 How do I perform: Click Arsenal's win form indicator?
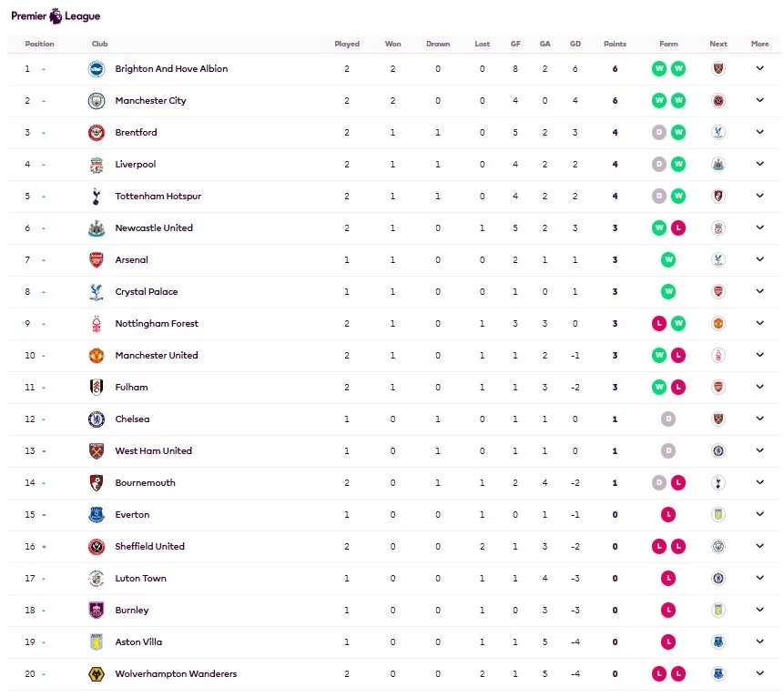669,260
